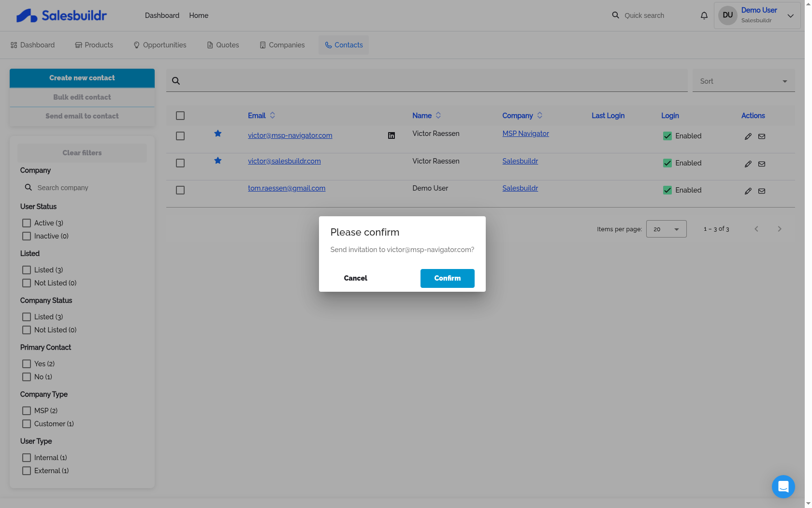Click the contacts search magnifier icon

tap(176, 81)
